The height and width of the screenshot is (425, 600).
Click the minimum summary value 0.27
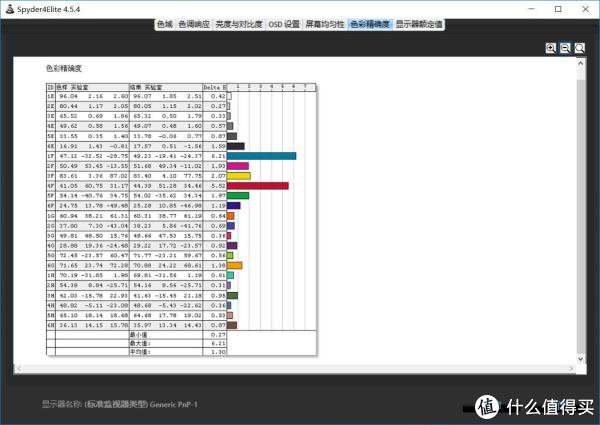point(218,335)
